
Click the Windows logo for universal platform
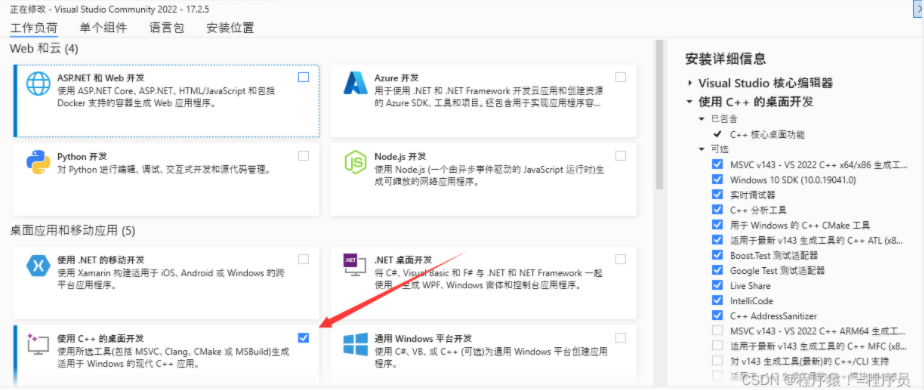pos(355,345)
